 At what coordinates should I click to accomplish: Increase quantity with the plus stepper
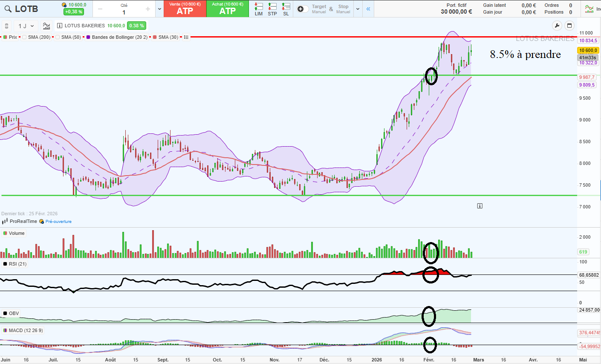coord(148,9)
